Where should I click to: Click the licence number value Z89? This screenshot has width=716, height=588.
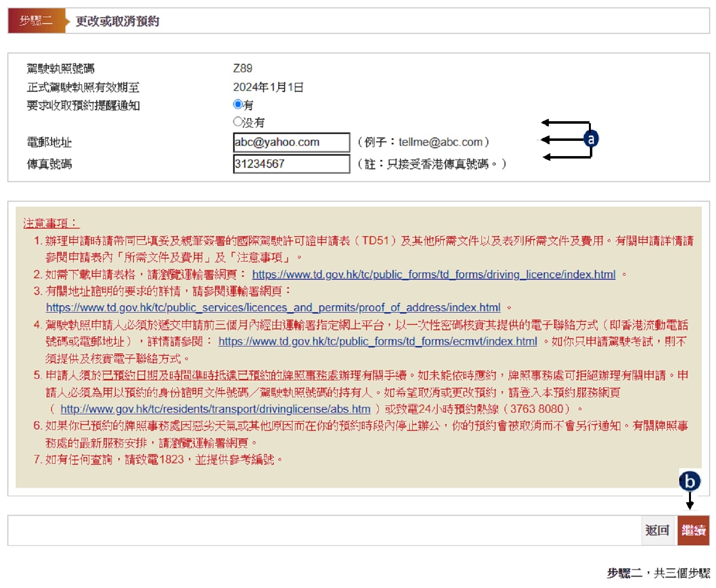[x=242, y=68]
